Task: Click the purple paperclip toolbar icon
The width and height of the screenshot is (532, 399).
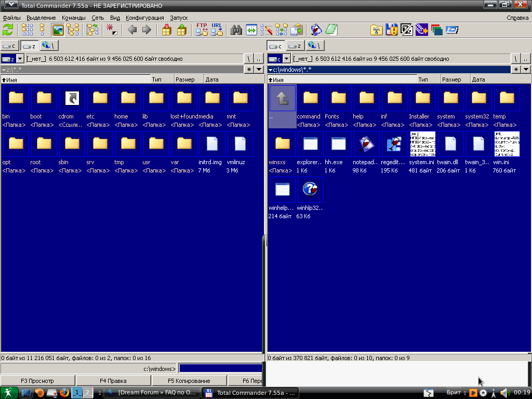Action: click(x=422, y=30)
